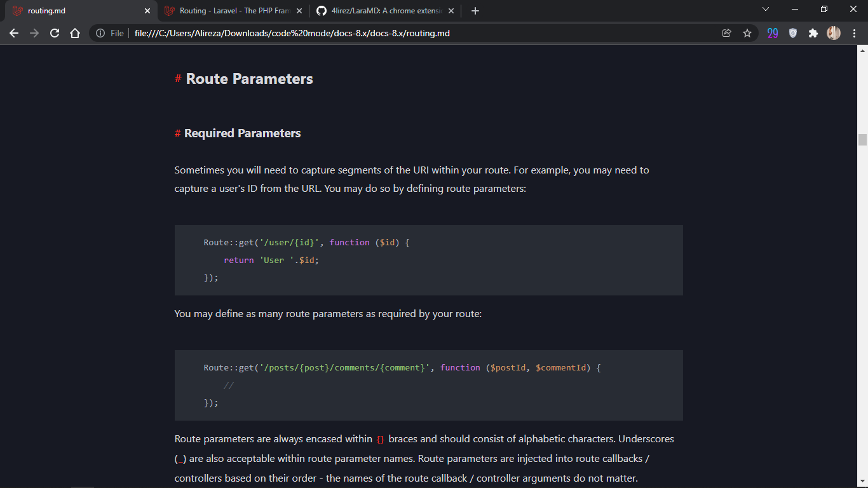The image size is (868, 488).
Task: Click the Required Parameters heading anchor hash
Action: point(178,133)
